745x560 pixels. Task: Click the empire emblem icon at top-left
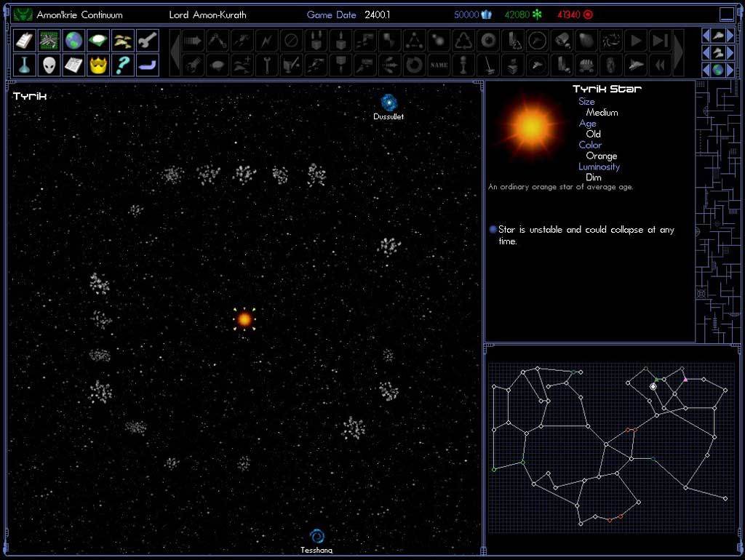click(23, 15)
